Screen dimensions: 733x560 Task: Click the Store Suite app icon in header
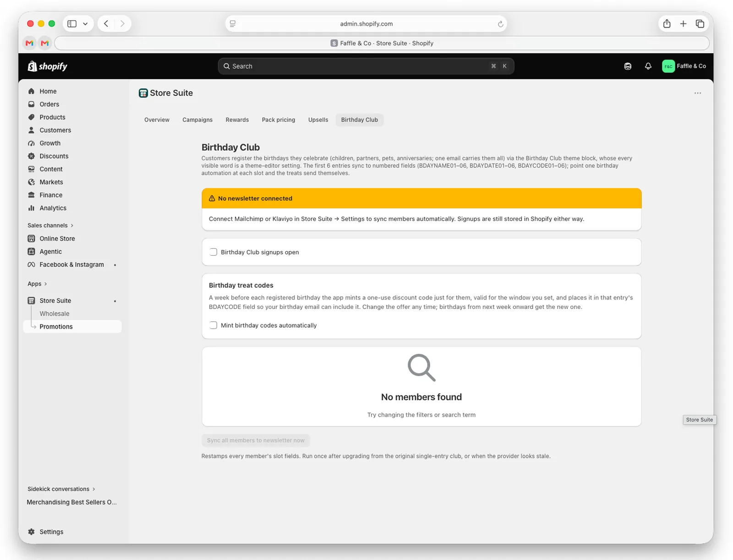coord(143,93)
